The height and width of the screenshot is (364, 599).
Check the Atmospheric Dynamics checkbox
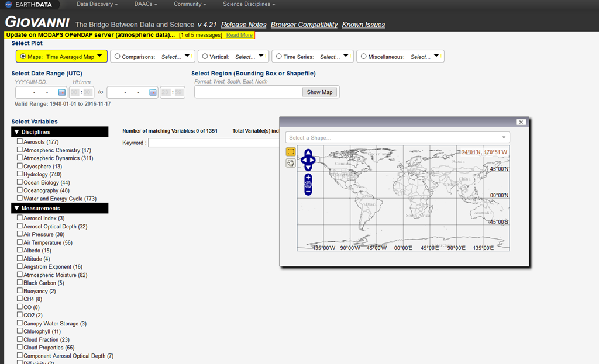[19, 158]
